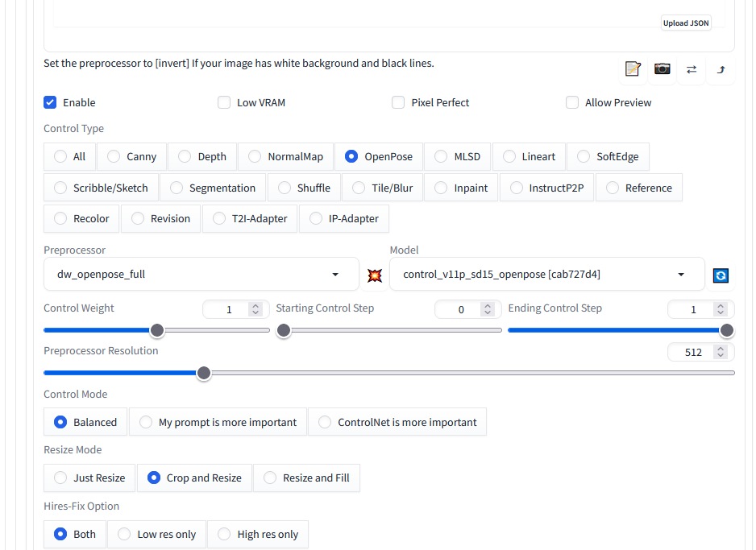Click Ending Control Step stepper arrows

(721, 309)
